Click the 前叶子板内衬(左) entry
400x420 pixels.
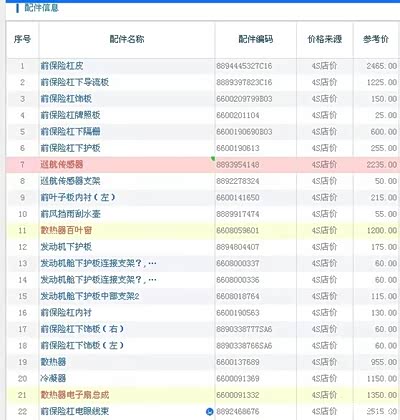pos(78,197)
